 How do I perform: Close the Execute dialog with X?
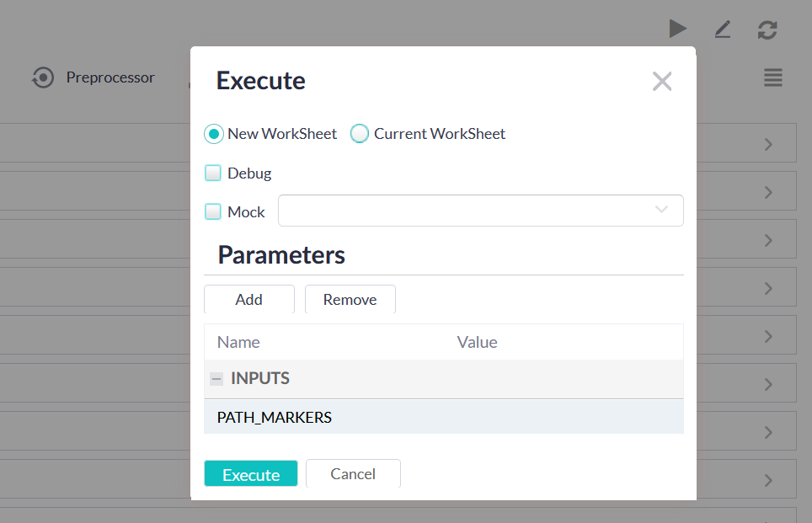662,81
